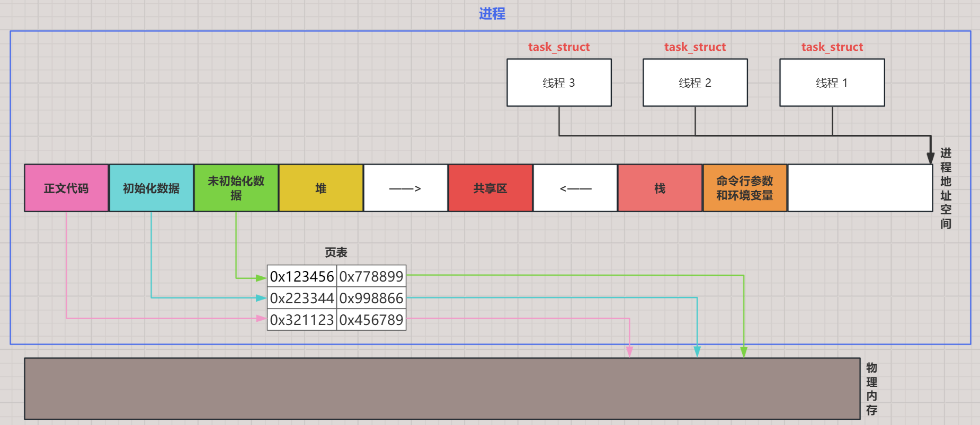Select the empty white address space block

click(x=860, y=188)
